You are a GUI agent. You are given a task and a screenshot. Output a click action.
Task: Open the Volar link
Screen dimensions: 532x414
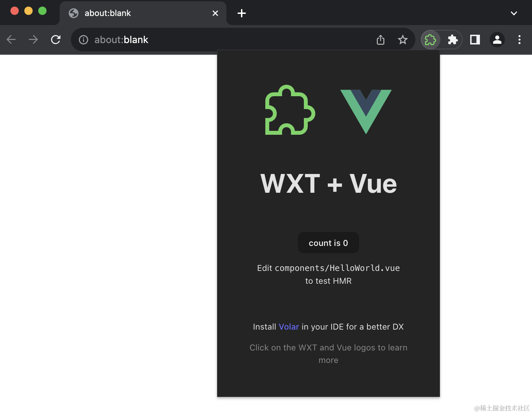point(289,326)
